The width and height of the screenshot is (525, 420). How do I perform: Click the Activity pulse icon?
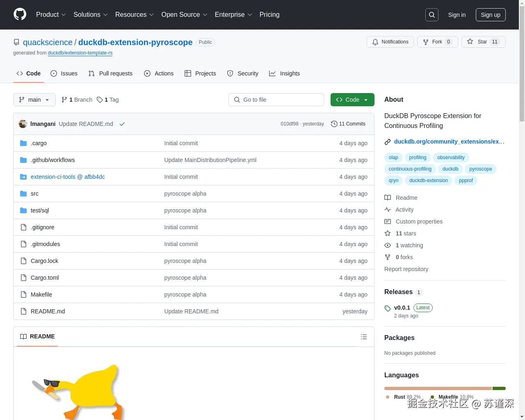[388, 210]
